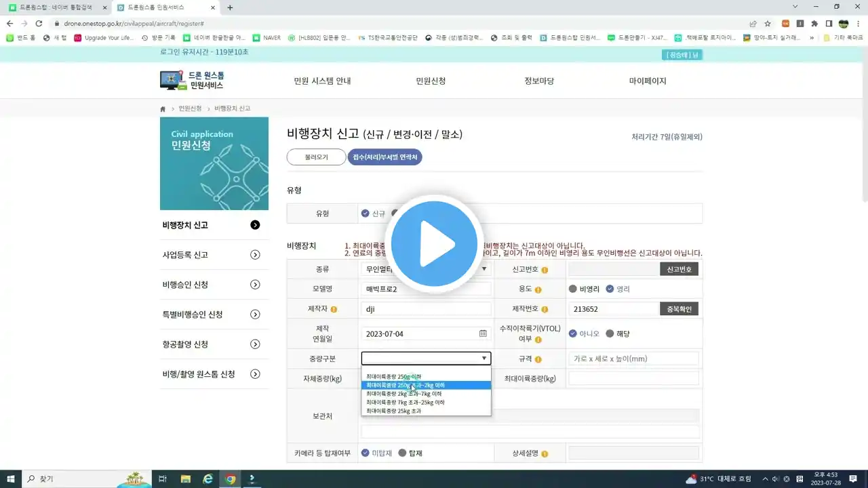Click the 규격 input field
The width and height of the screenshot is (868, 488).
633,359
